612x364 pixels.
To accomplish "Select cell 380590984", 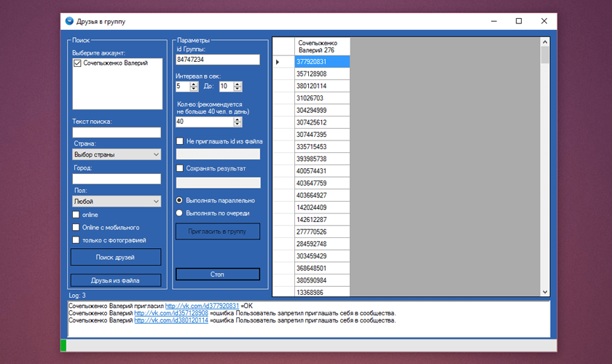I will pyautogui.click(x=322, y=280).
